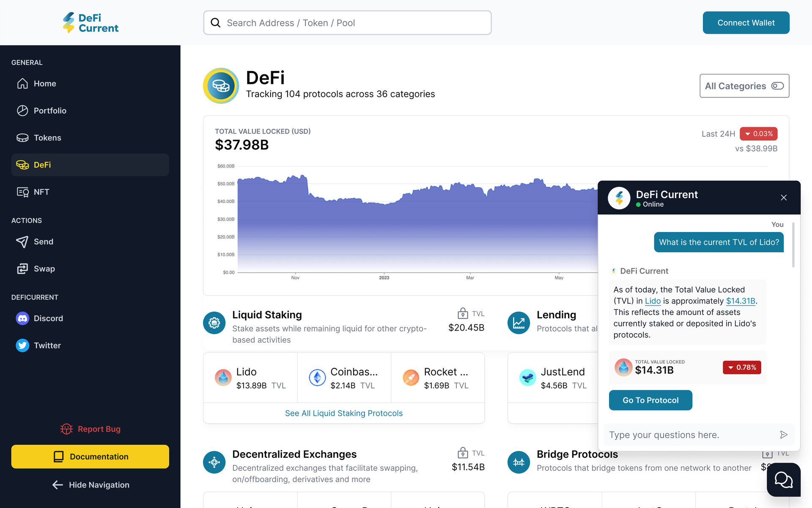Click the $37.98B total value text
This screenshot has height=508, width=812.
pos(242,145)
